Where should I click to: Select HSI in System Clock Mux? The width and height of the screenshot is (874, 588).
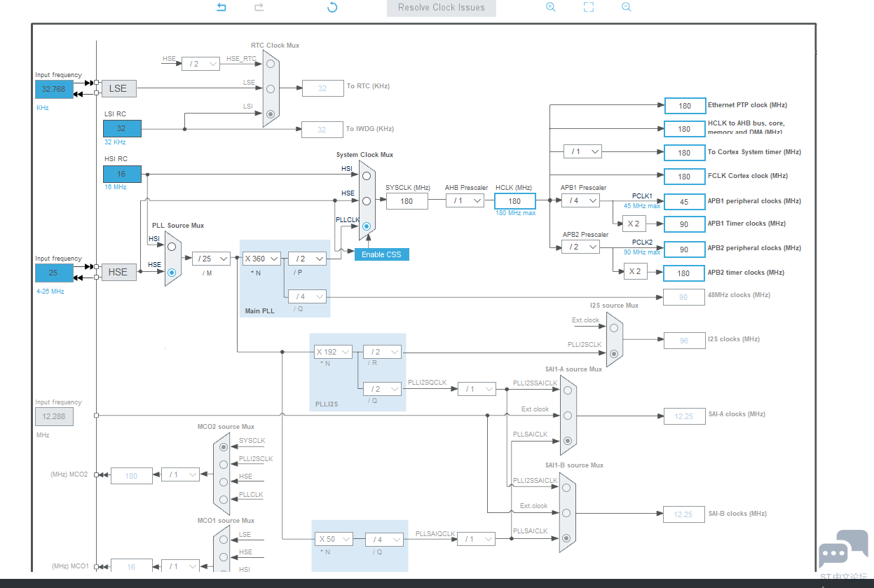pyautogui.click(x=367, y=176)
